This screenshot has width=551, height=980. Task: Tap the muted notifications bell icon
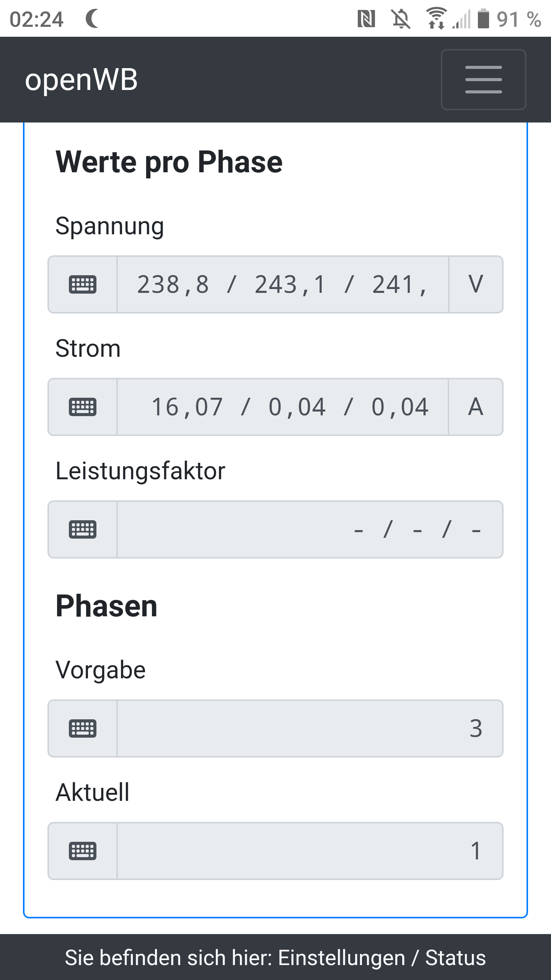click(401, 19)
